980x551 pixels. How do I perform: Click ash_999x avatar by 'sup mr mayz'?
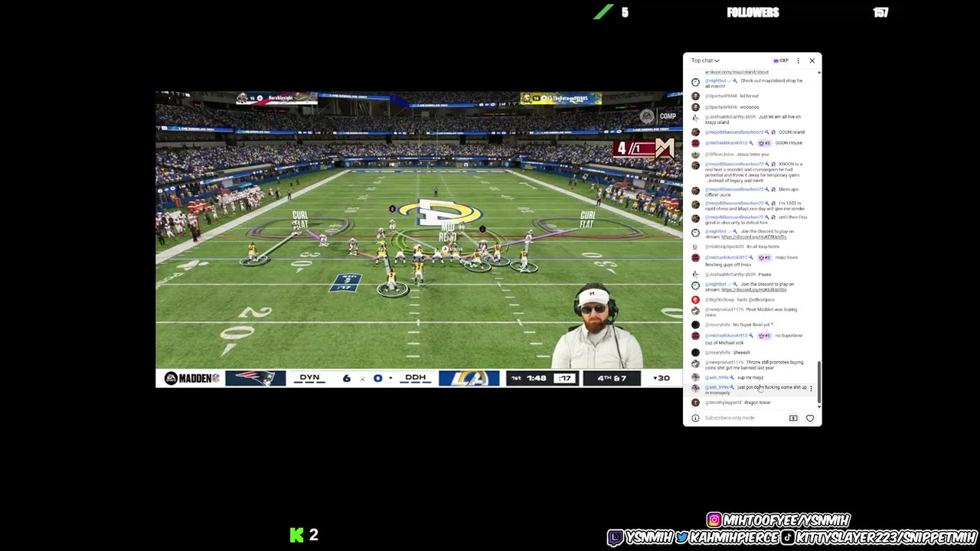[695, 378]
